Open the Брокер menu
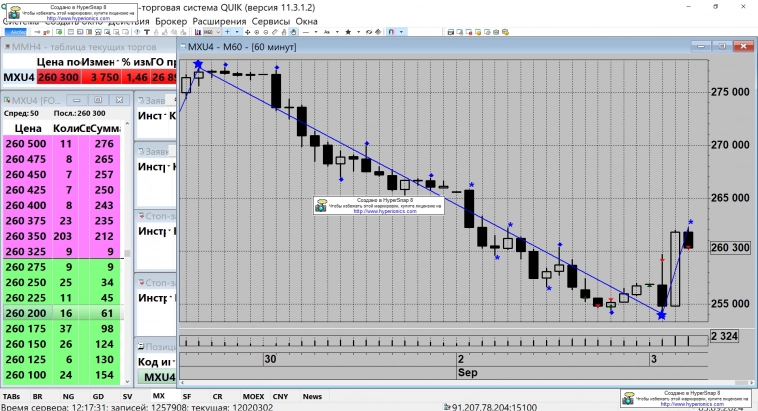 (x=171, y=21)
